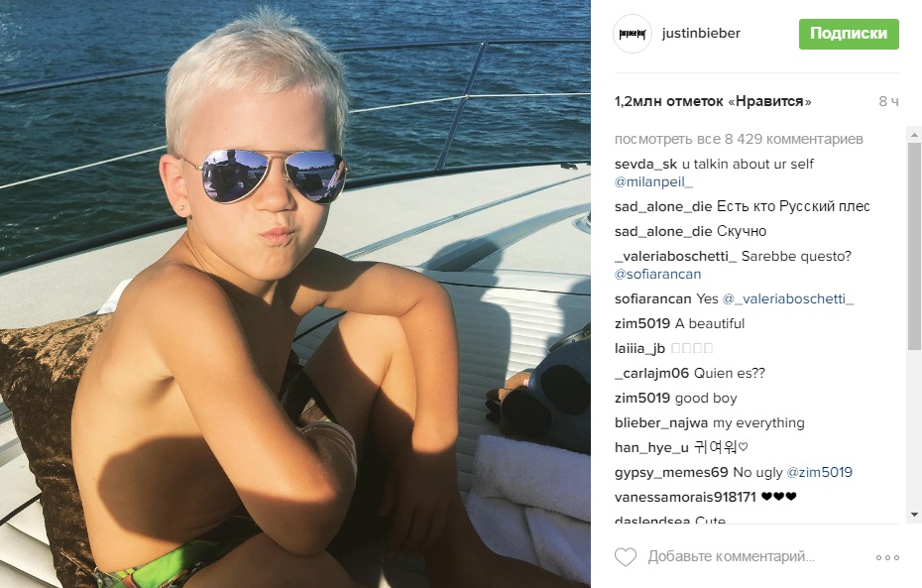Expand all 8 429 comments link
Screen dimensions: 922x588
tap(739, 140)
